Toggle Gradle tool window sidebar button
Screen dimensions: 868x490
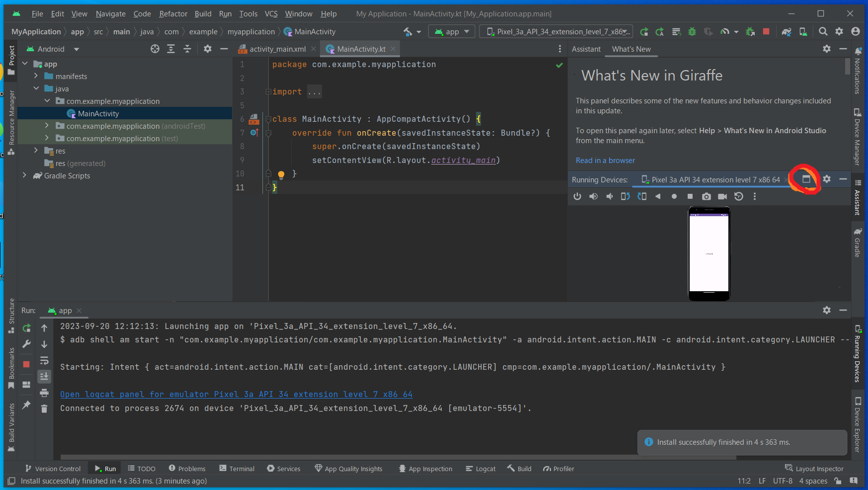click(858, 242)
